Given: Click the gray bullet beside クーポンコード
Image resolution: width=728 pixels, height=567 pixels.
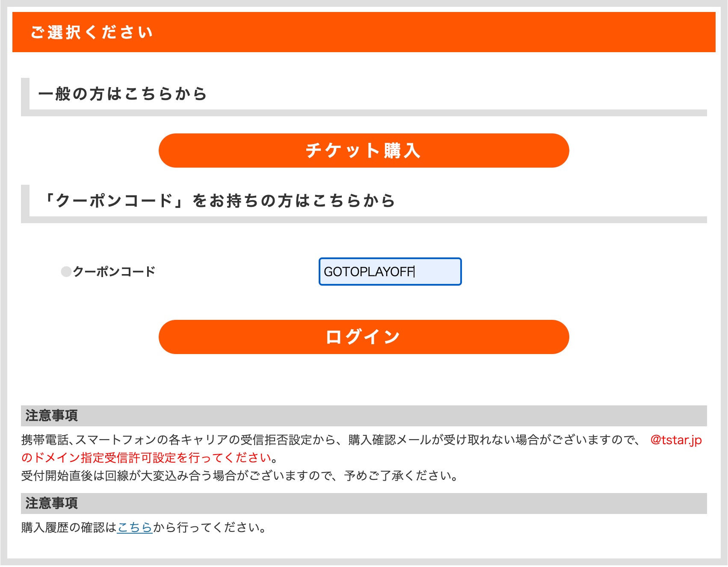Looking at the screenshot, I should point(66,272).
